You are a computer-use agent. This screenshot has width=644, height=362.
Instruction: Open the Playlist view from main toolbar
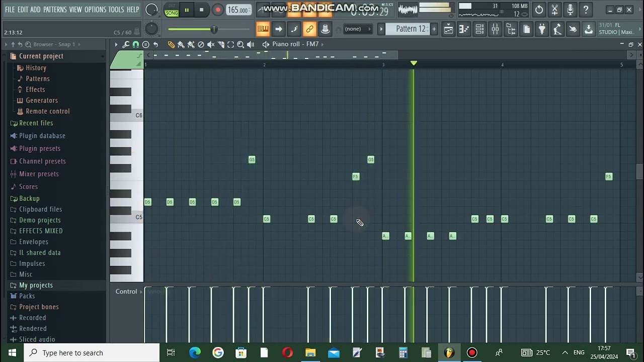pos(448,29)
